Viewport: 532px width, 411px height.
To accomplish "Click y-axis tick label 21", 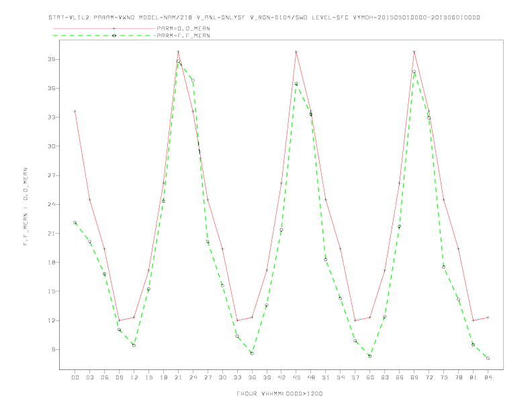I will tap(51, 233).
